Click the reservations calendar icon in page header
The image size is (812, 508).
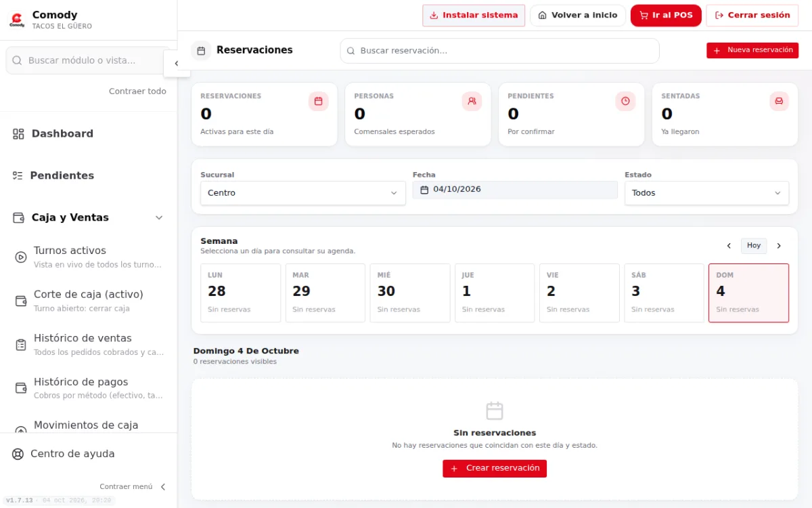point(200,50)
